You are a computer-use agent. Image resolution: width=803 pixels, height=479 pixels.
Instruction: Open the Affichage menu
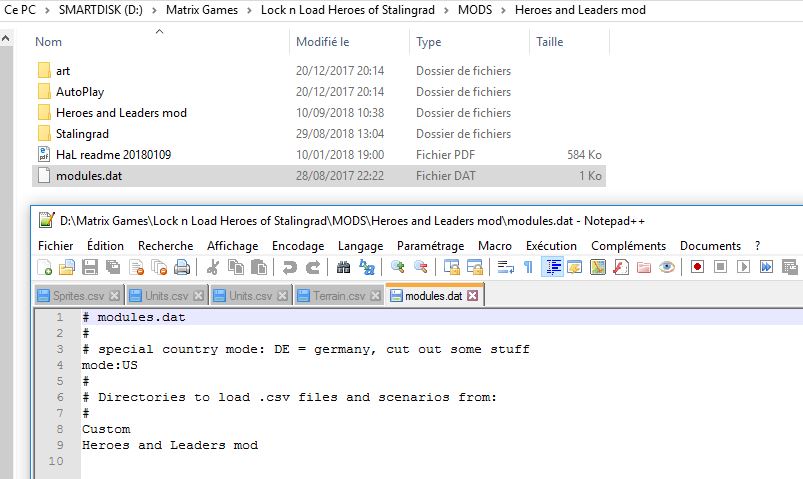coord(233,246)
